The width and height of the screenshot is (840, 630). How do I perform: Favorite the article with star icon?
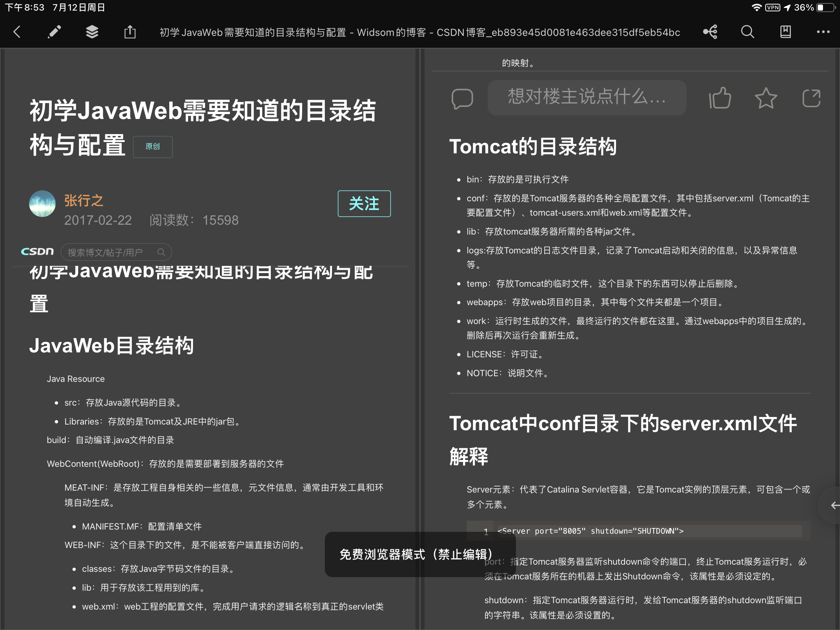point(766,98)
